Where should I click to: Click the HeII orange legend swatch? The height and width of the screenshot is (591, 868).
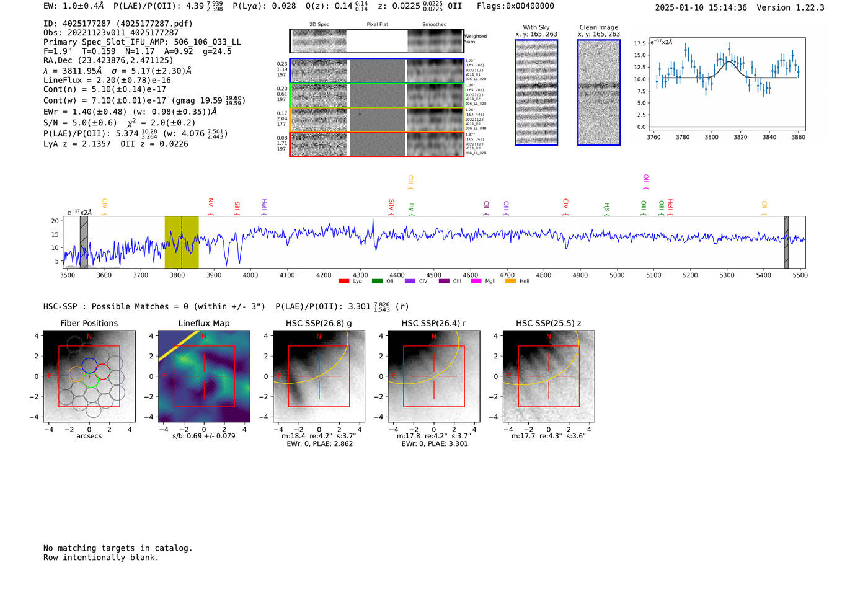pyautogui.click(x=510, y=281)
